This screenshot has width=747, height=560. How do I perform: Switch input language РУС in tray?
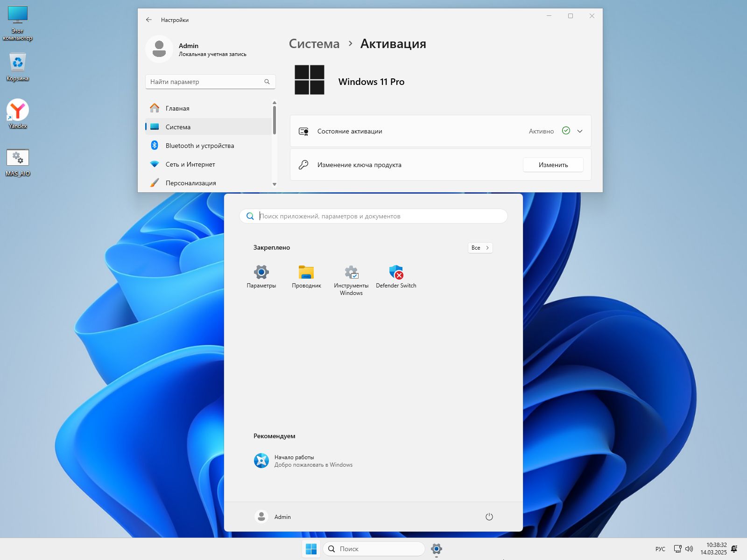(x=660, y=549)
